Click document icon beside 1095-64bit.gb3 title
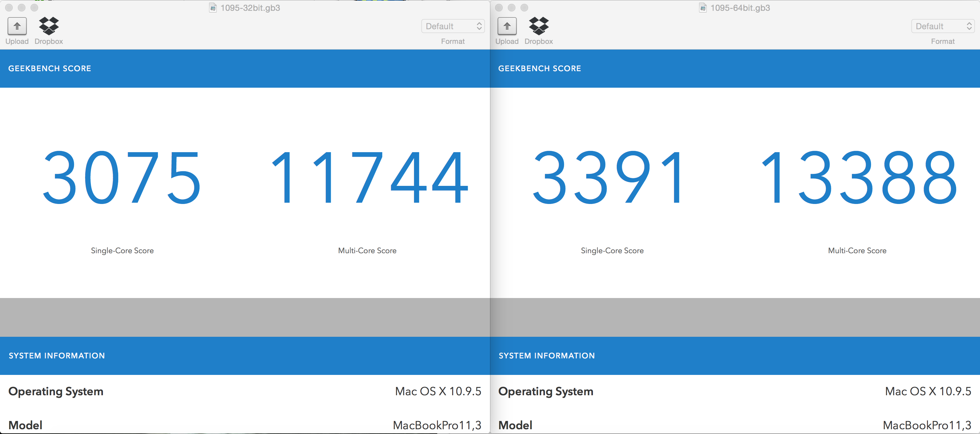Viewport: 980px width, 434px height. point(703,8)
